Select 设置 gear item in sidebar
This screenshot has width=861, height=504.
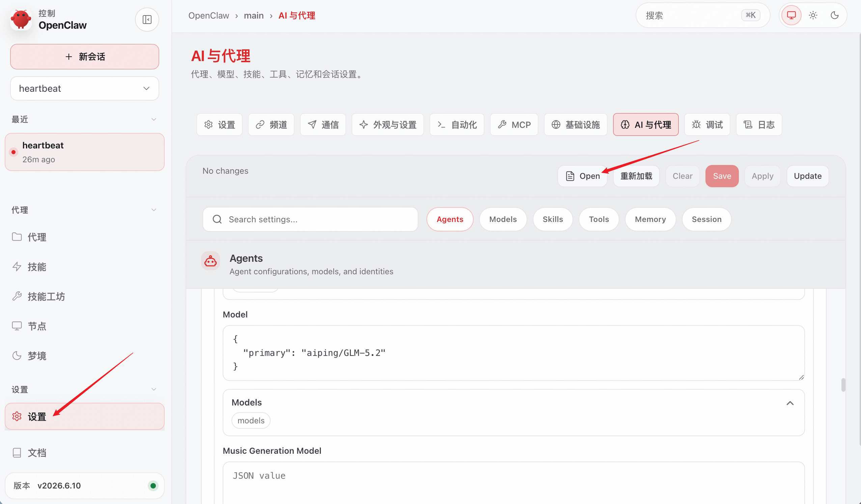click(84, 417)
